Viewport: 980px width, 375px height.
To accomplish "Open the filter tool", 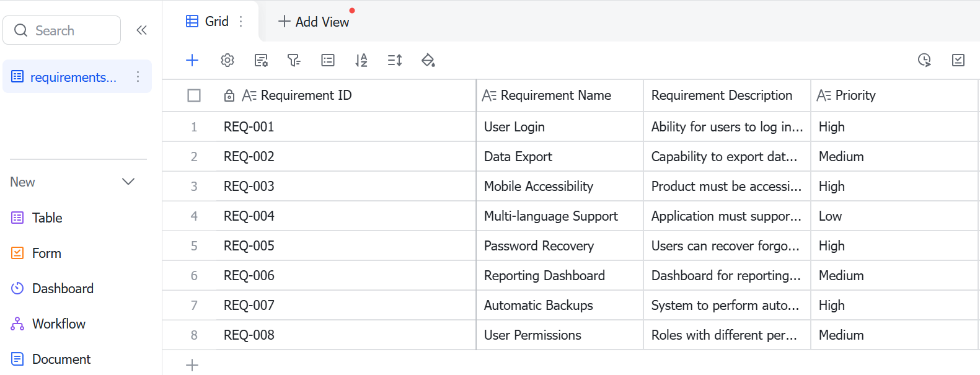I will [x=294, y=60].
